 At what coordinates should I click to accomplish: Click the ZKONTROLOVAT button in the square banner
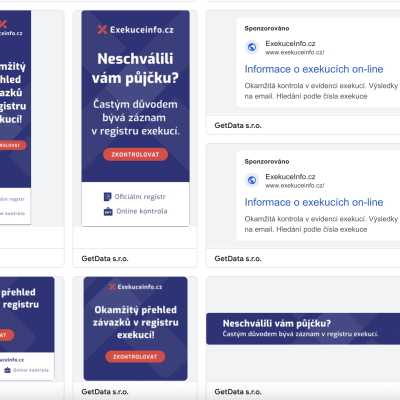coord(135,357)
